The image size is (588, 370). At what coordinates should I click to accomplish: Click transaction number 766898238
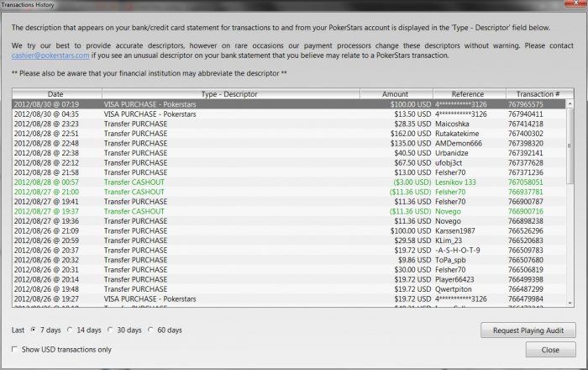(525, 221)
